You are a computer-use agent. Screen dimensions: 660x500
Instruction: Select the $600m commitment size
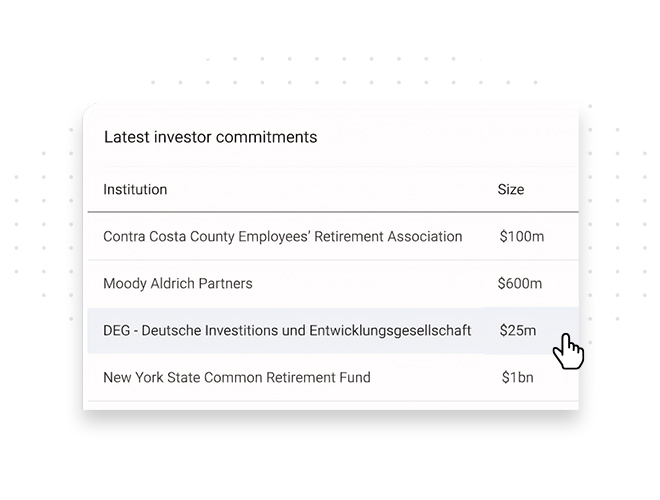pyautogui.click(x=520, y=284)
